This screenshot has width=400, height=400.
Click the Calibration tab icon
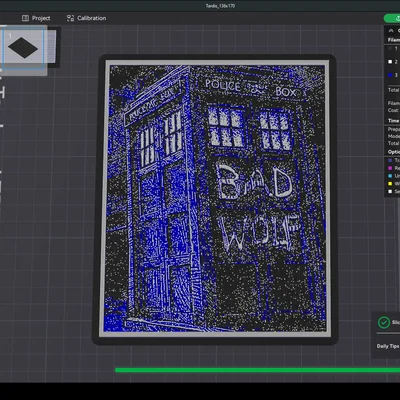click(x=70, y=18)
